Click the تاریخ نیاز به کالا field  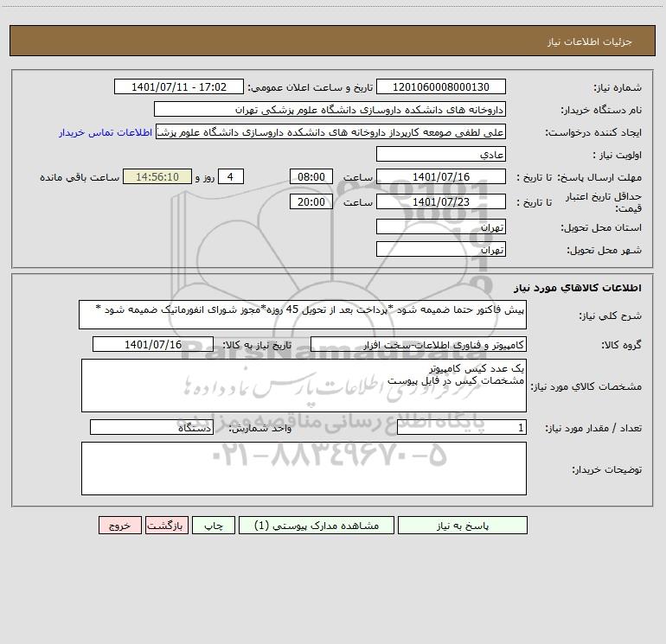pyautogui.click(x=153, y=344)
